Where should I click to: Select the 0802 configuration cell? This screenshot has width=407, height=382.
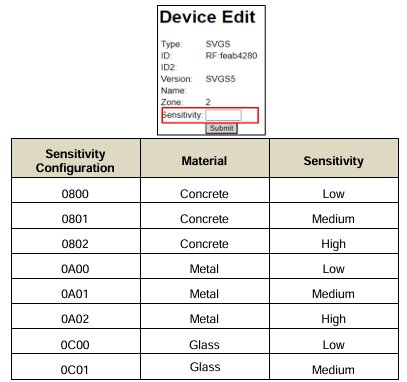76,241
